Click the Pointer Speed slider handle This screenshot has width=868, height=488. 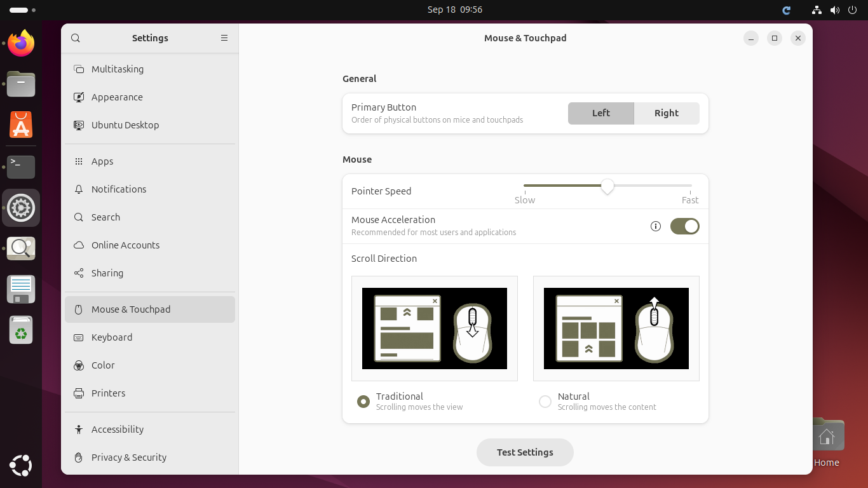tap(607, 186)
